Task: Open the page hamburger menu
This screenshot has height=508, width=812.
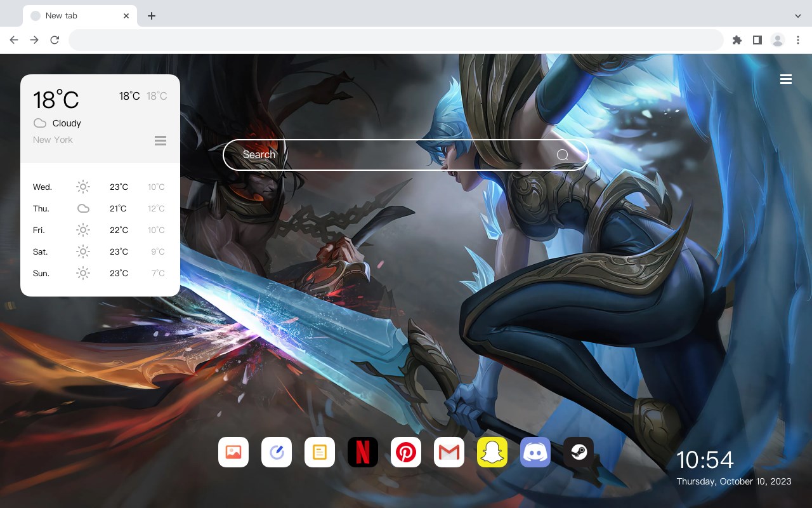Action: (x=786, y=79)
